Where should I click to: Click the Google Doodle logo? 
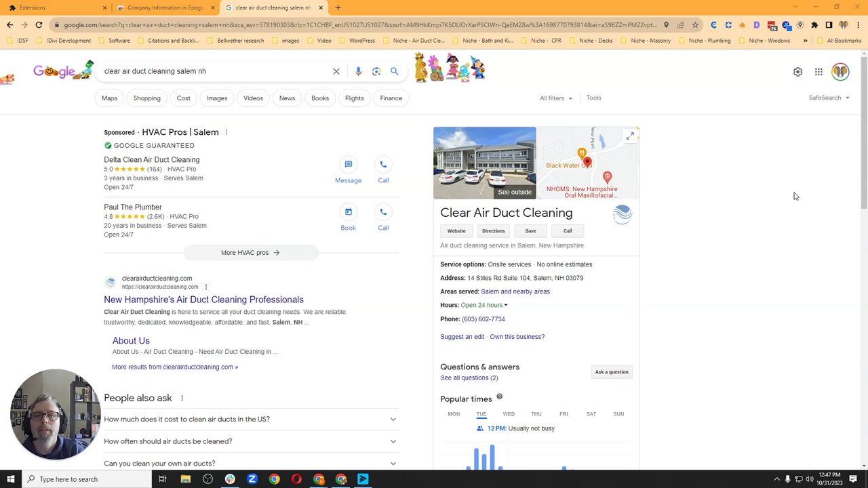point(63,70)
